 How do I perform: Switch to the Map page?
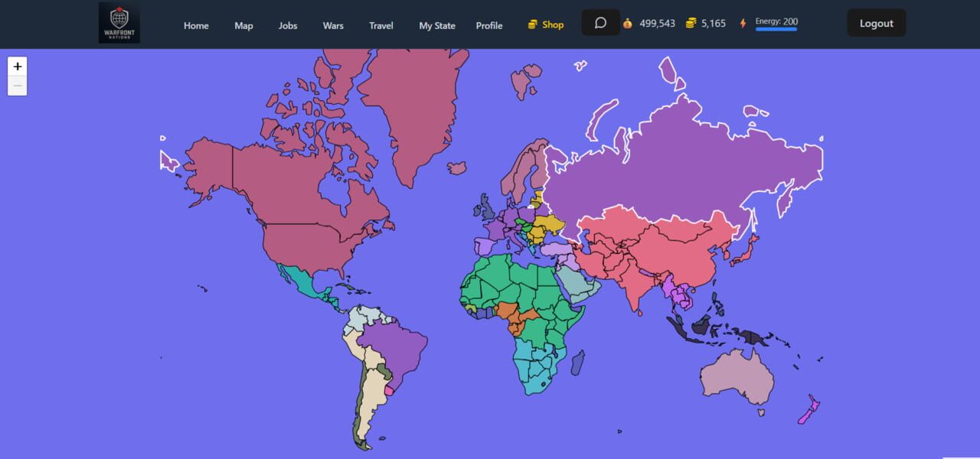(x=243, y=25)
